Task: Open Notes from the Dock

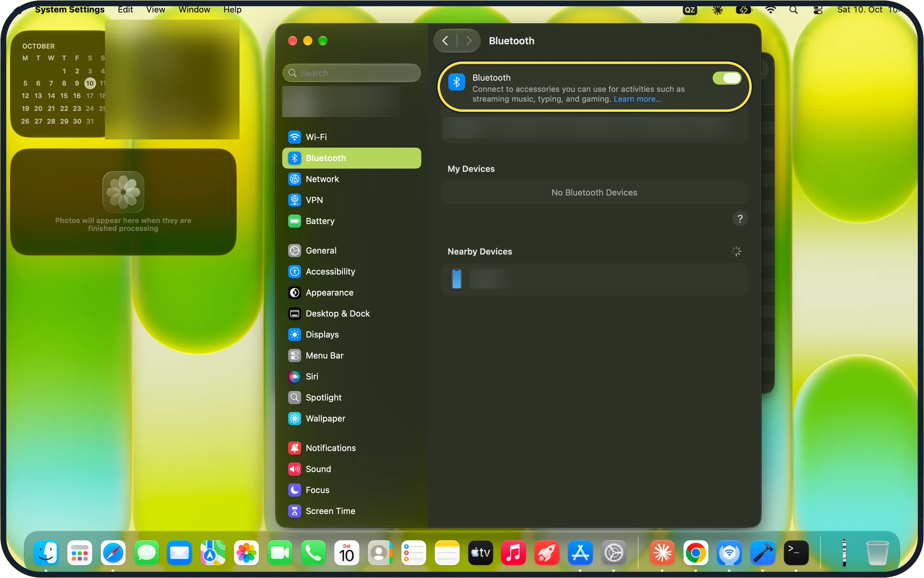Action: click(447, 553)
